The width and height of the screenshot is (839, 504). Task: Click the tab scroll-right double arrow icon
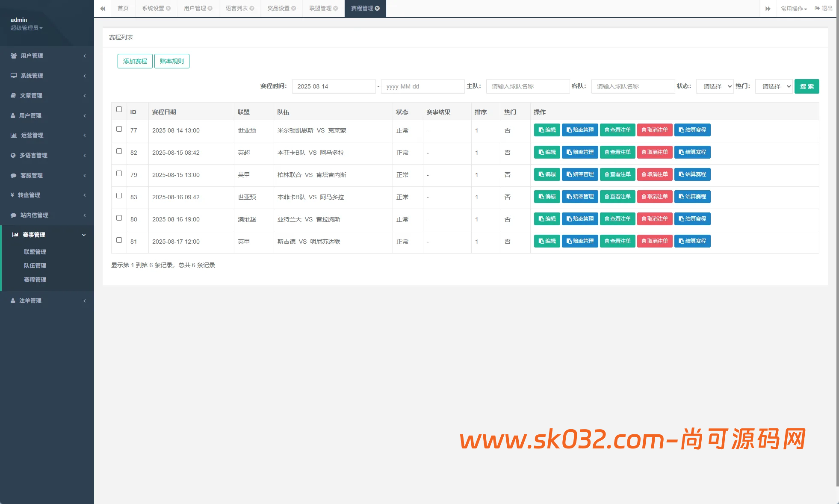click(x=768, y=9)
